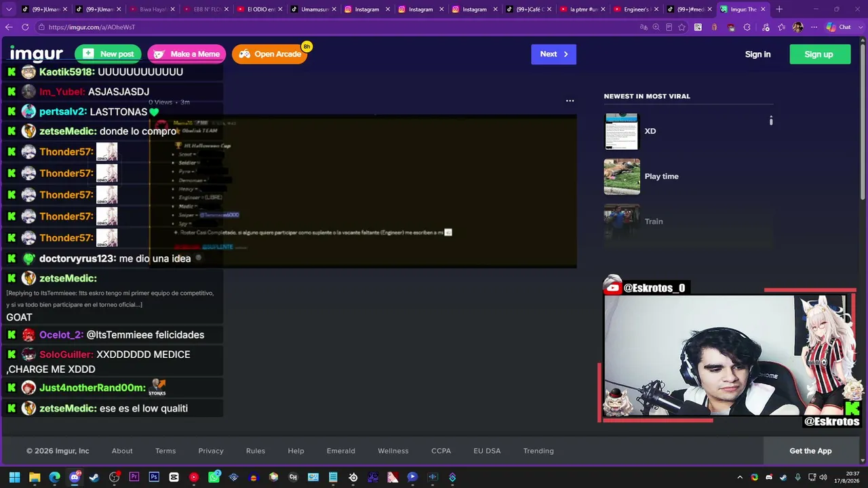Click the Rules footer link
Image resolution: width=868 pixels, height=488 pixels.
256,451
